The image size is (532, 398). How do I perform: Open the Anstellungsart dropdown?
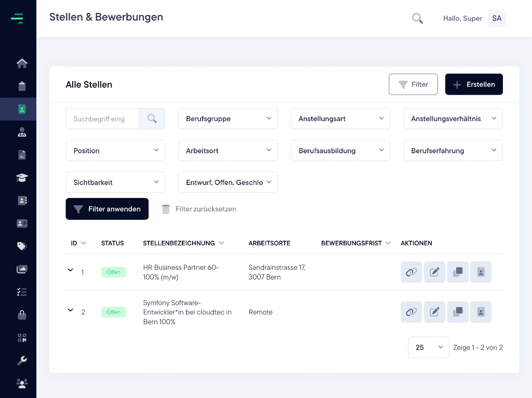(x=340, y=119)
